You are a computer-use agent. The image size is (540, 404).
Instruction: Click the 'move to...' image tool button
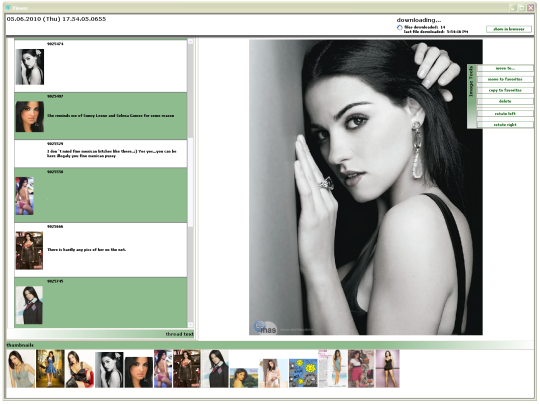point(505,68)
